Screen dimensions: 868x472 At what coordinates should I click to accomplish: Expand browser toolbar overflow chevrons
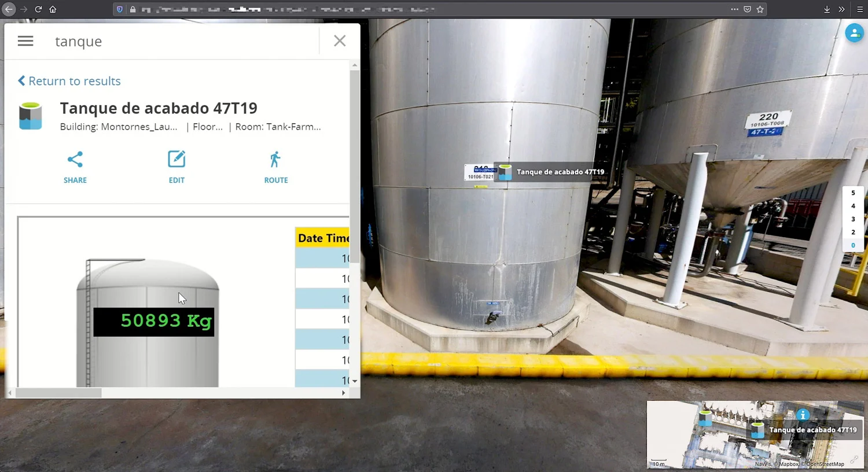coord(841,9)
